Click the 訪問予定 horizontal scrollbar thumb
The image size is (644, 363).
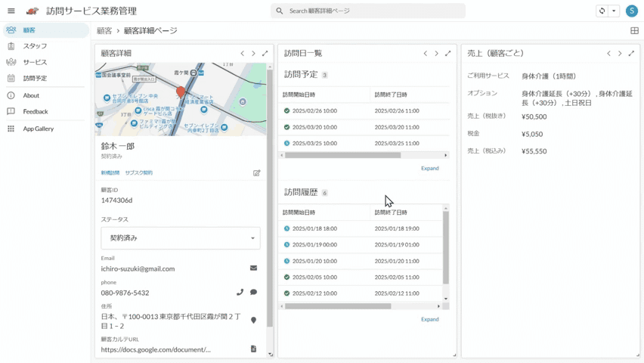click(x=342, y=155)
